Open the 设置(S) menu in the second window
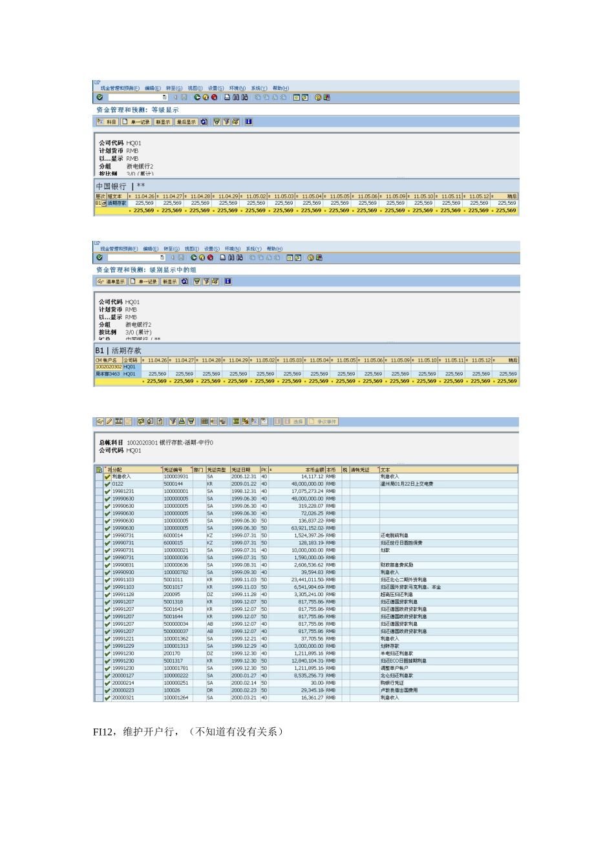Image resolution: width=614 pixels, height=868 pixels. click(211, 249)
